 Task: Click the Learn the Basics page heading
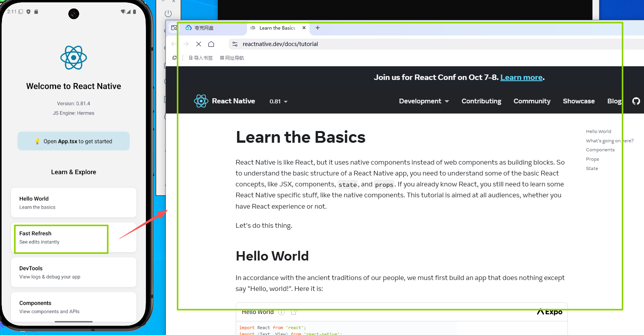point(301,137)
